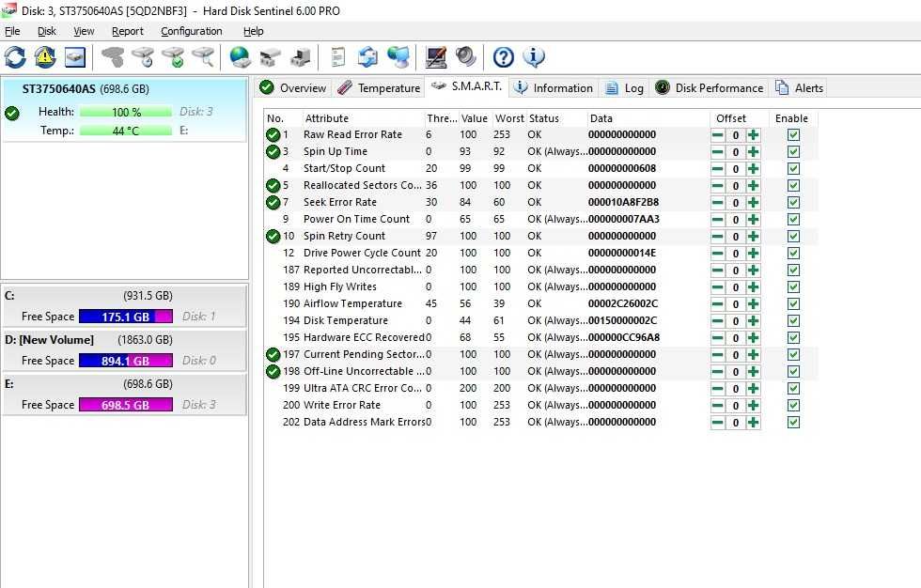The image size is (921, 588).
Task: Toggle Enable checkbox for Seek Error Rate
Action: click(793, 203)
